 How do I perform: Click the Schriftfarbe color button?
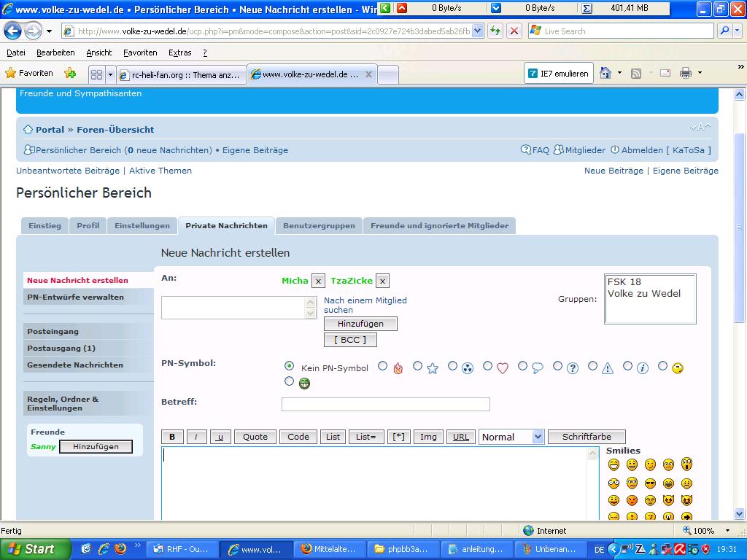(x=587, y=437)
